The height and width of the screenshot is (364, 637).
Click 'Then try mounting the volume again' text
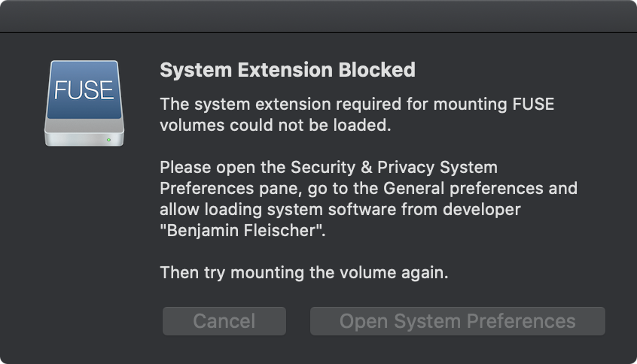(x=304, y=272)
